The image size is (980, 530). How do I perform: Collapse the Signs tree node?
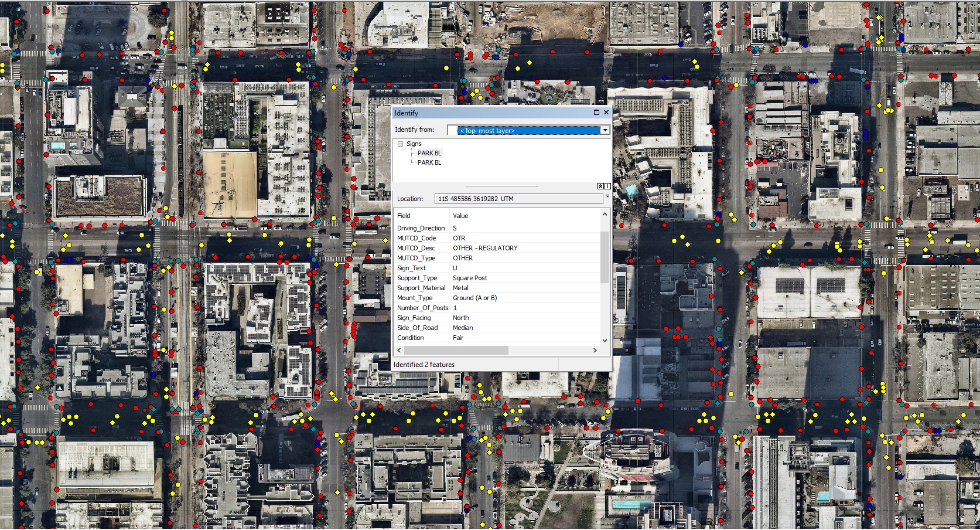coord(401,144)
